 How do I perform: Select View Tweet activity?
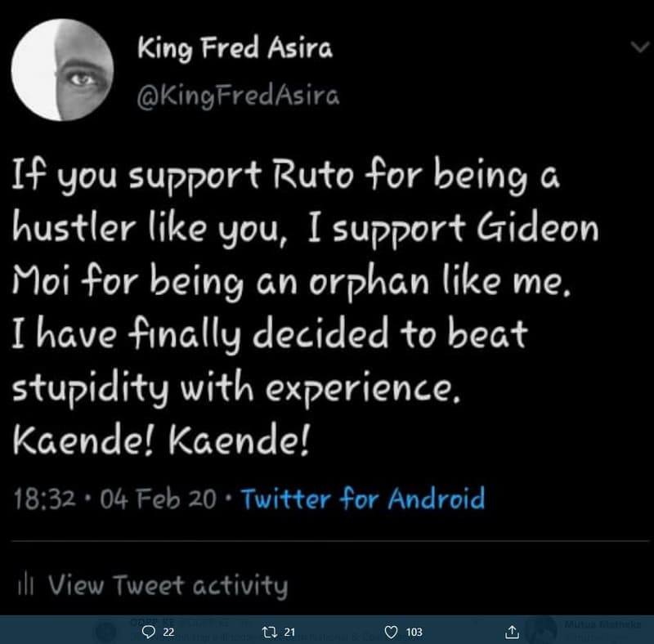(x=167, y=585)
